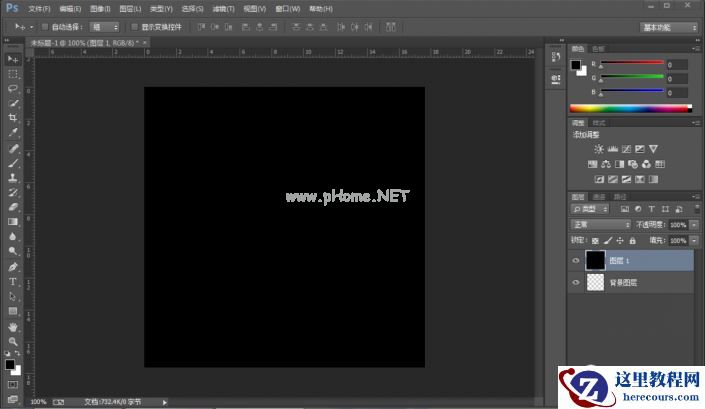
Task: Select the Gradient tool
Action: 13,222
